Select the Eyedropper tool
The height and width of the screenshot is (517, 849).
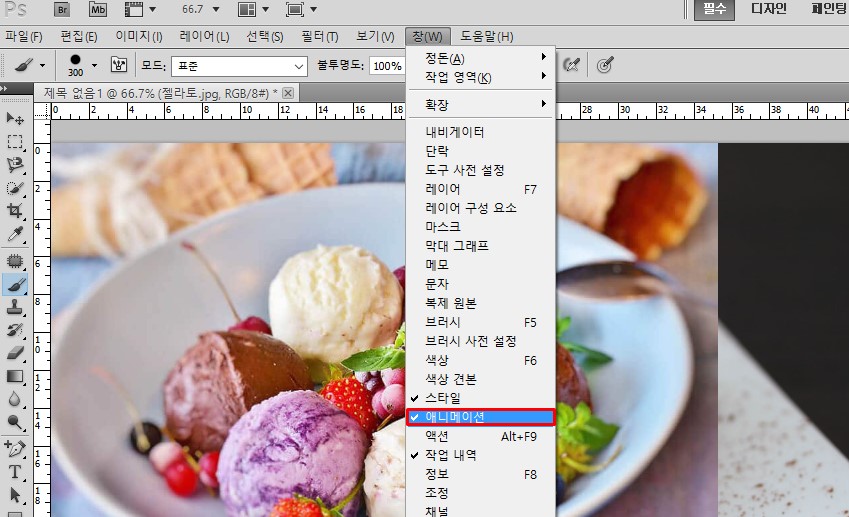click(x=15, y=234)
